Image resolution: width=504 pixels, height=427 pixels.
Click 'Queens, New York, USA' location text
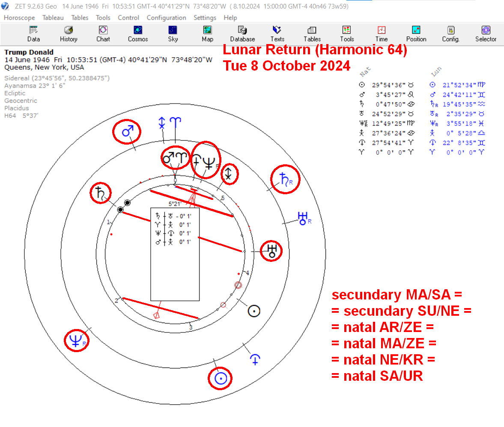[x=44, y=68]
